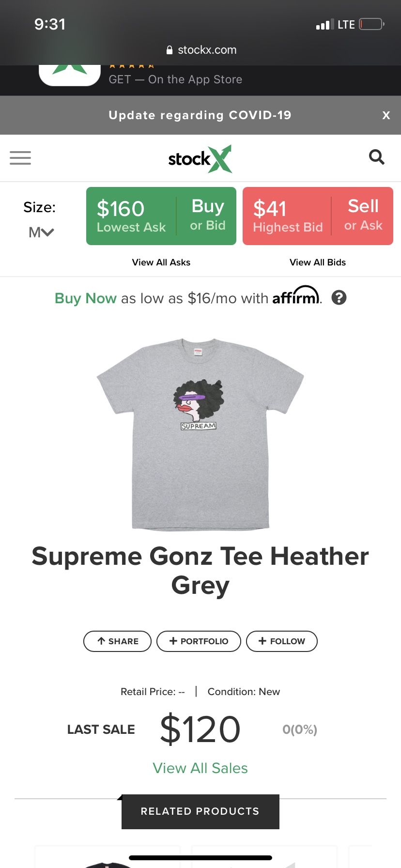Open View All Asks

(161, 262)
